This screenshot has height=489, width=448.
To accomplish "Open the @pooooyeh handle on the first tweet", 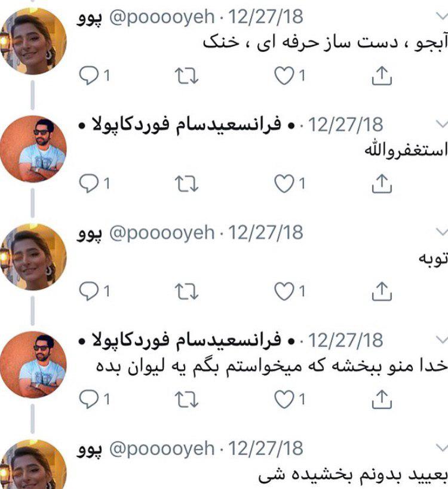I will 162,17.
